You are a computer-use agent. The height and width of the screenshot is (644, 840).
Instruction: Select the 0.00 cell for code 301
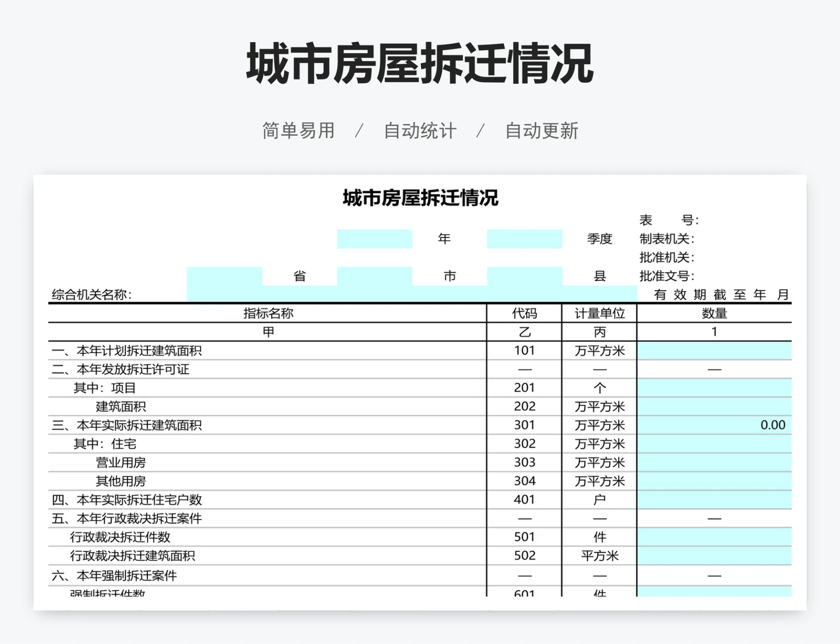(714, 425)
